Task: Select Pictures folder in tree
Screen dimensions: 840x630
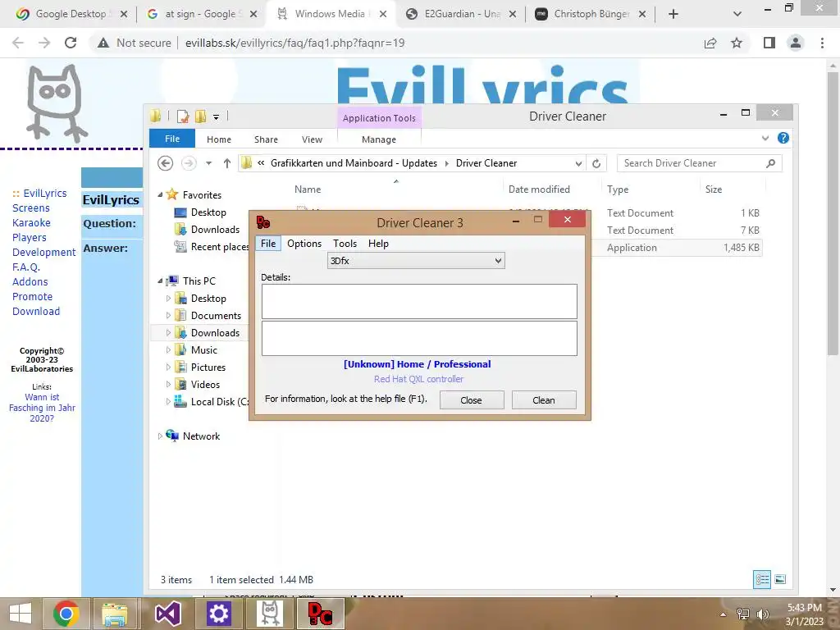Action: point(208,367)
